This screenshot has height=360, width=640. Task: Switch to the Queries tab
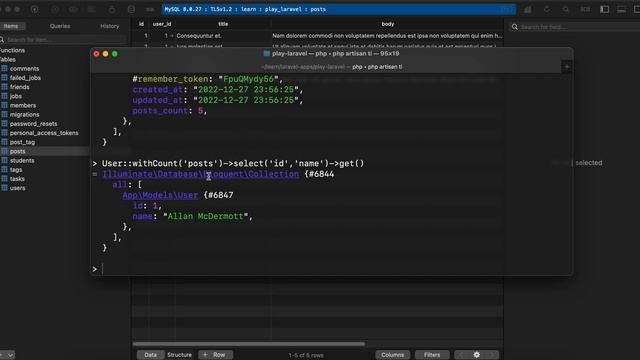(x=60, y=26)
